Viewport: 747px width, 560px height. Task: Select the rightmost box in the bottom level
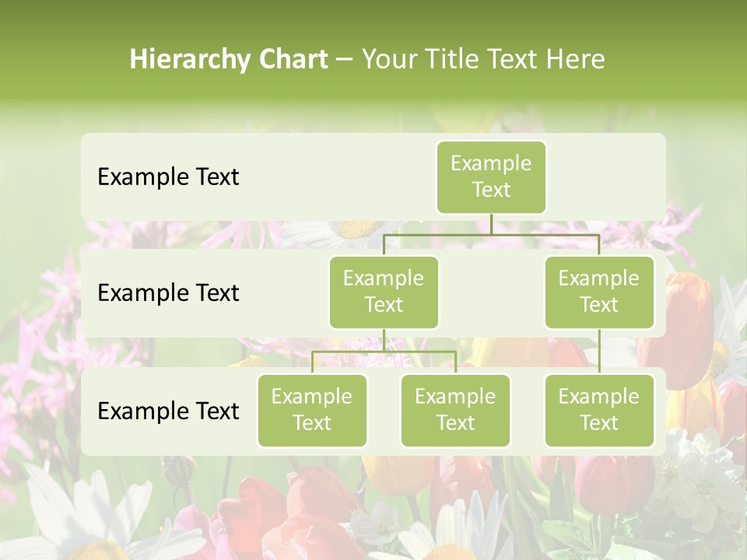(x=599, y=411)
